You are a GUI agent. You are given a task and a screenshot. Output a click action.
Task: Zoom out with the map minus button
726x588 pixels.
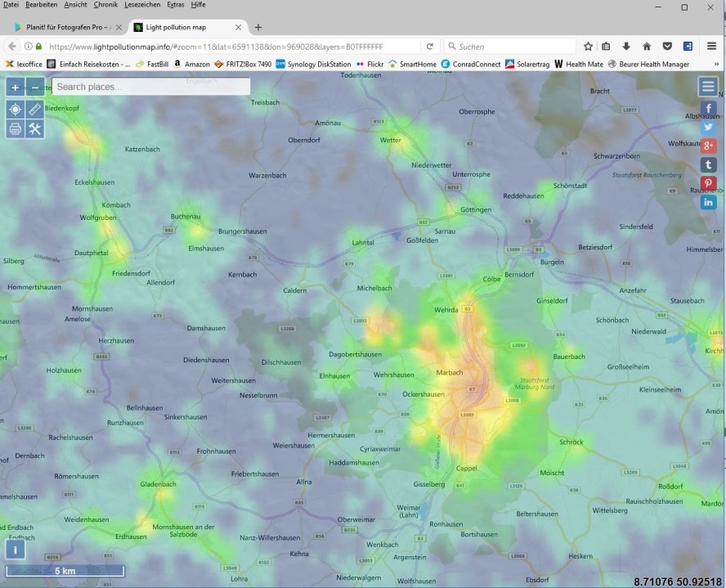(35, 88)
